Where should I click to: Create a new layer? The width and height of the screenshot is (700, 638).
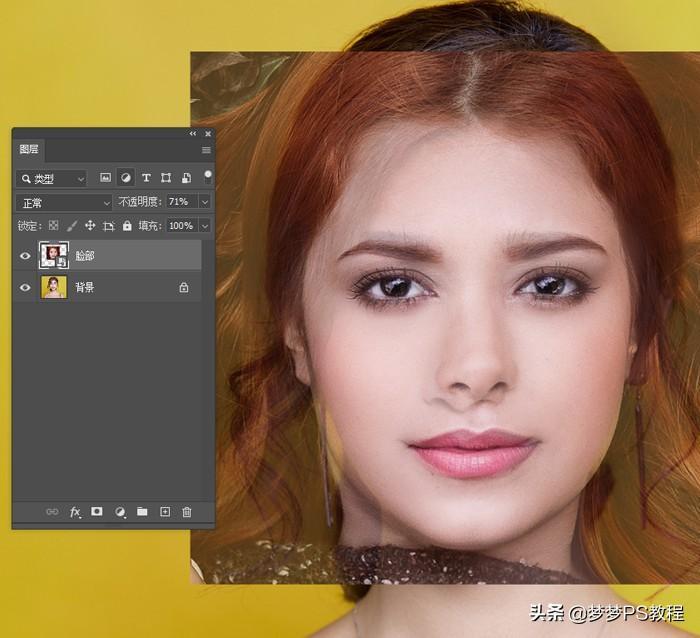(x=165, y=511)
